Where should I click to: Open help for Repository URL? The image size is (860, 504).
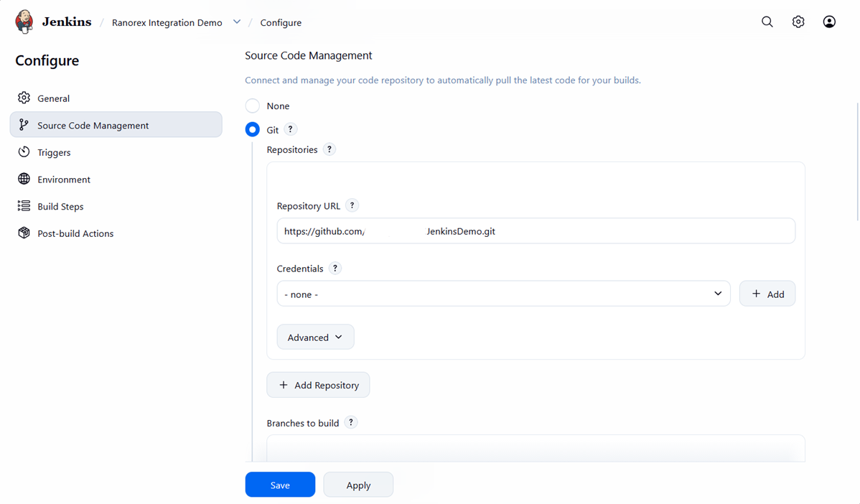point(352,205)
